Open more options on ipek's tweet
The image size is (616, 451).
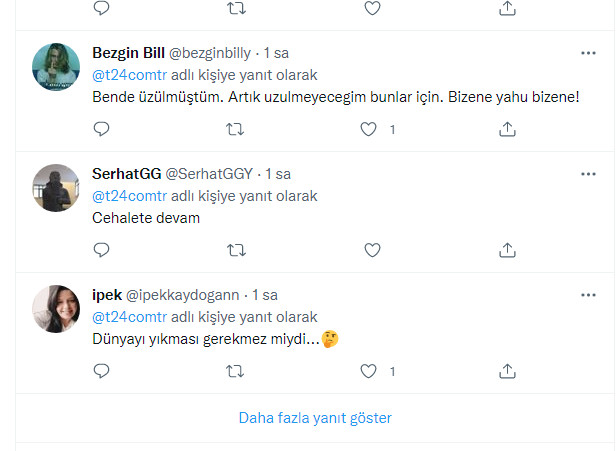590,294
